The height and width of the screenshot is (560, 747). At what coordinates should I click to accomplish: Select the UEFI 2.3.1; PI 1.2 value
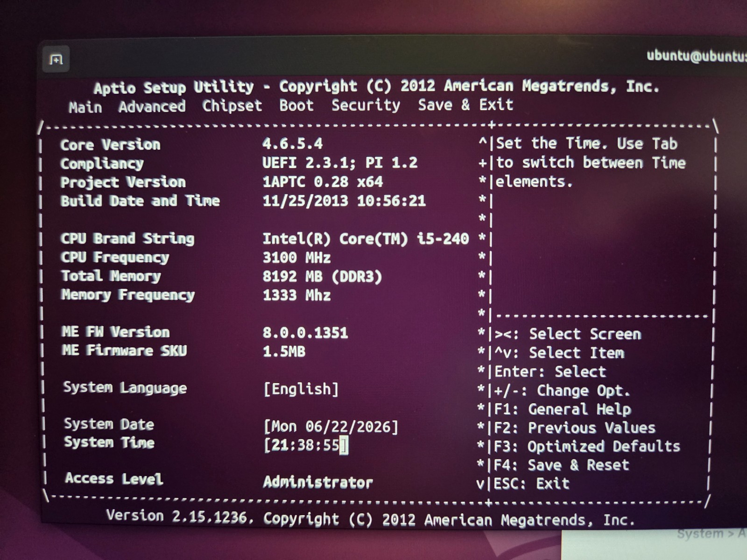pyautogui.click(x=340, y=162)
